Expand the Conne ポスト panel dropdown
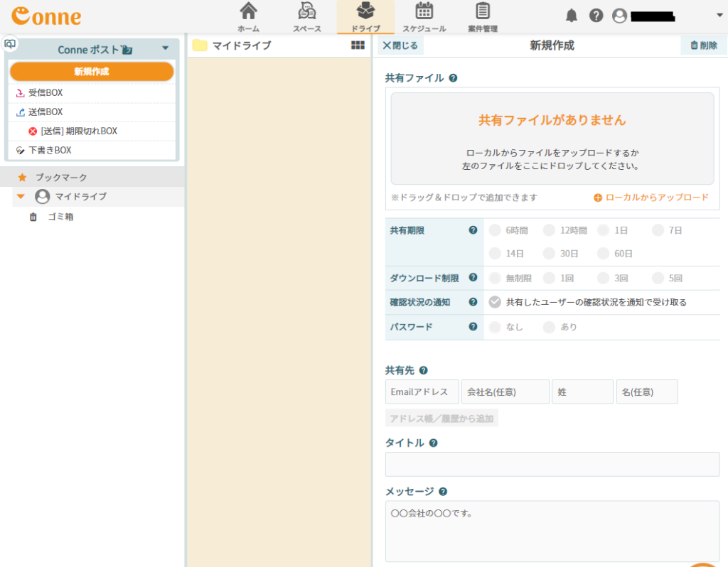The image size is (728, 567). point(165,48)
